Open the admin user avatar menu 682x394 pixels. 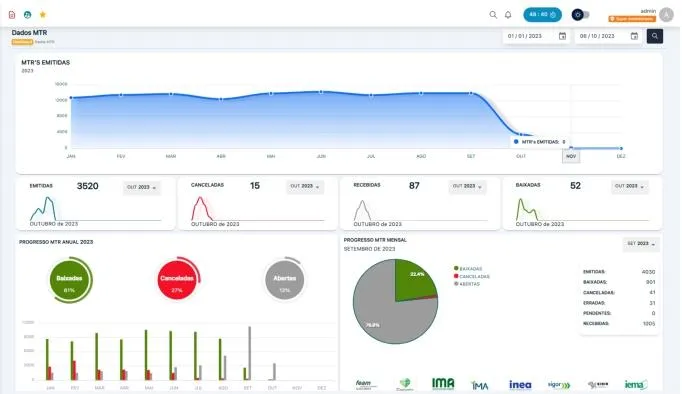666,15
